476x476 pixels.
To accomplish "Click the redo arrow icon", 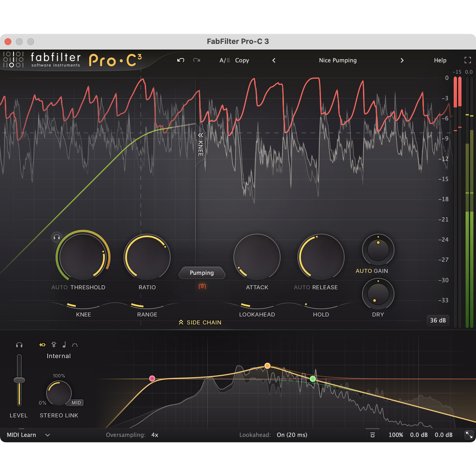I will tap(196, 60).
